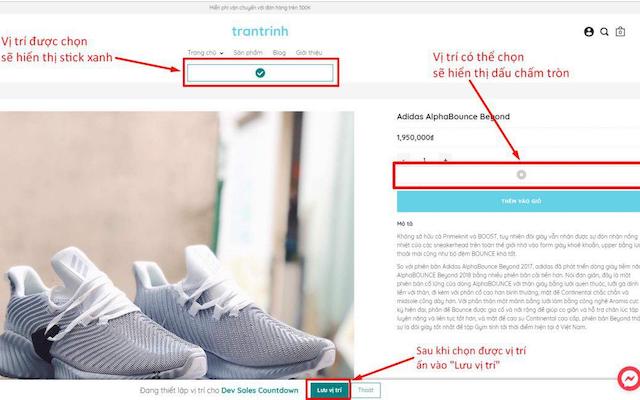This screenshot has width=640, height=400.
Task: Open the Giới thiệu menu item
Action: [309, 53]
